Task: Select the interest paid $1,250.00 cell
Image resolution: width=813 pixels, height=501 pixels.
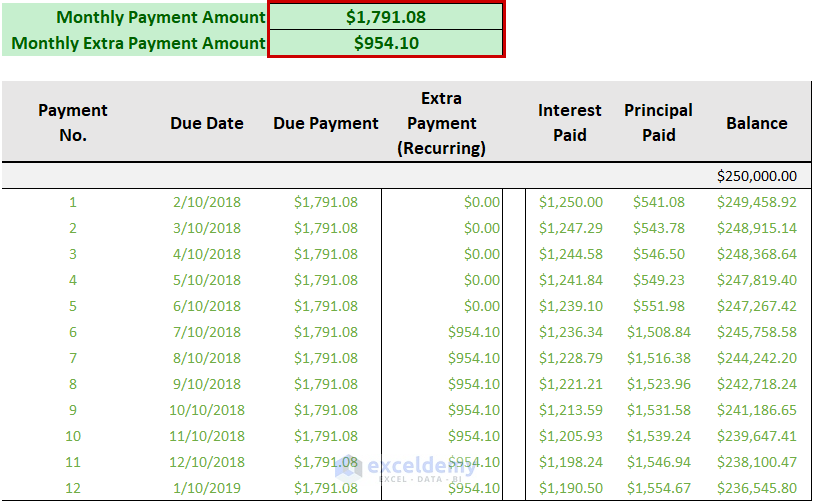Action: [x=570, y=202]
